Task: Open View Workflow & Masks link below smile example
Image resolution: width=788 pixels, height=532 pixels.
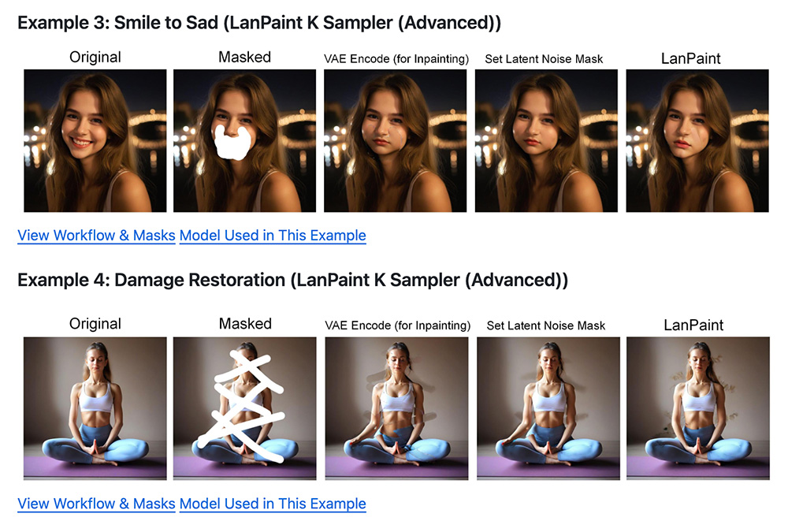Action: click(x=96, y=235)
